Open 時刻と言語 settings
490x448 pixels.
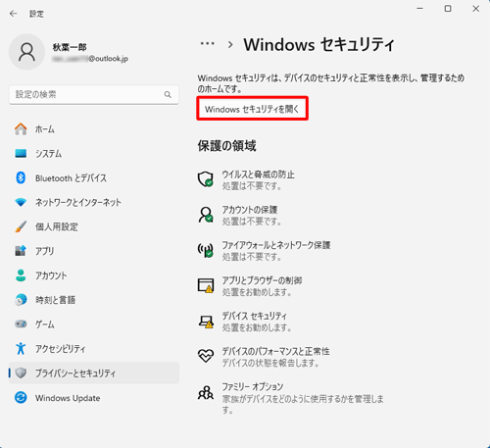(x=94, y=300)
